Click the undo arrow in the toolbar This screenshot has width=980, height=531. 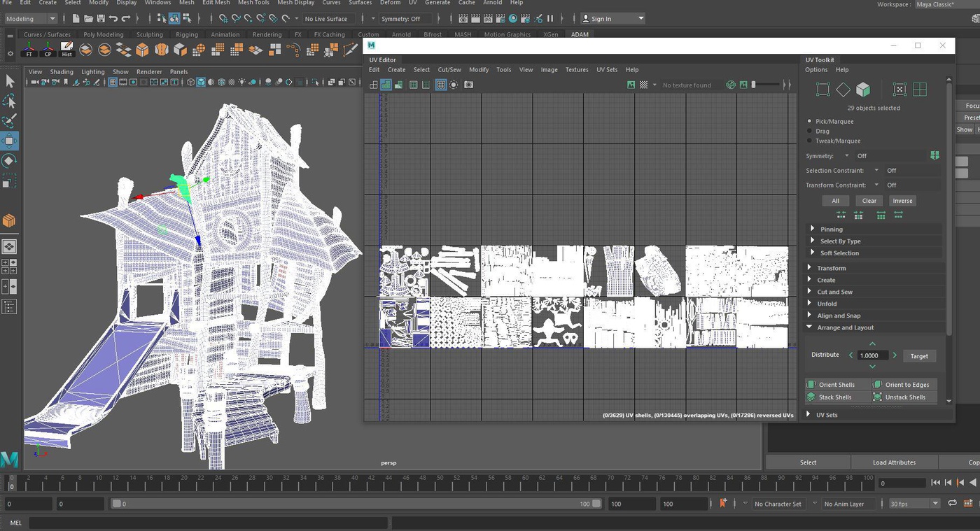113,19
